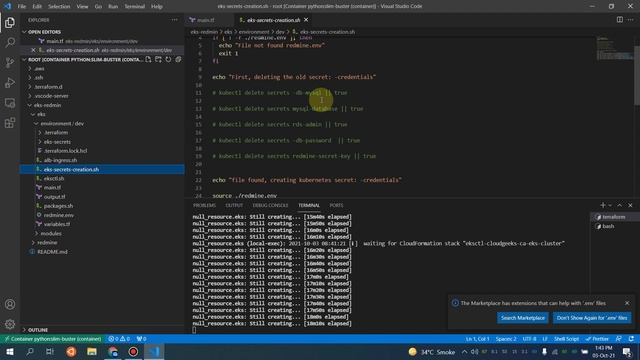
Task: Open notifications bell in status bar
Action: [x=631, y=339]
